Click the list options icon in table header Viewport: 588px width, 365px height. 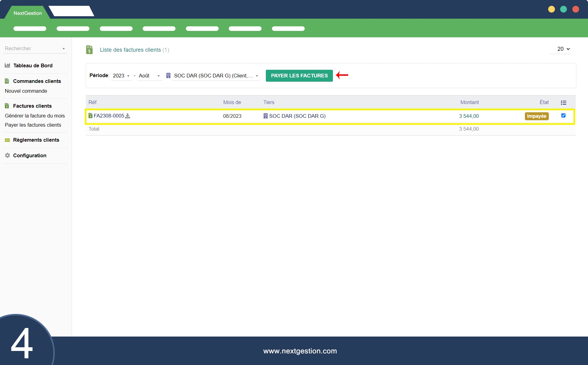point(563,103)
